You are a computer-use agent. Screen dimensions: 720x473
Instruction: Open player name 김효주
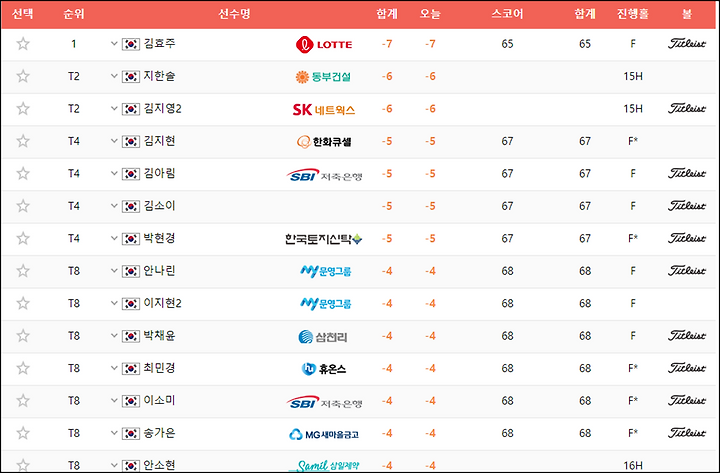pos(159,44)
